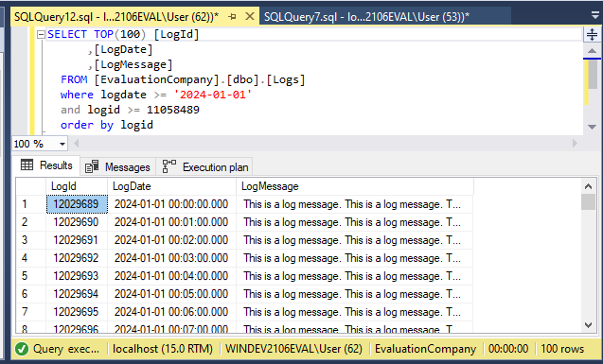Select the whole grid via corner cell
Screen dimensions: 603x364
[x=31, y=186]
